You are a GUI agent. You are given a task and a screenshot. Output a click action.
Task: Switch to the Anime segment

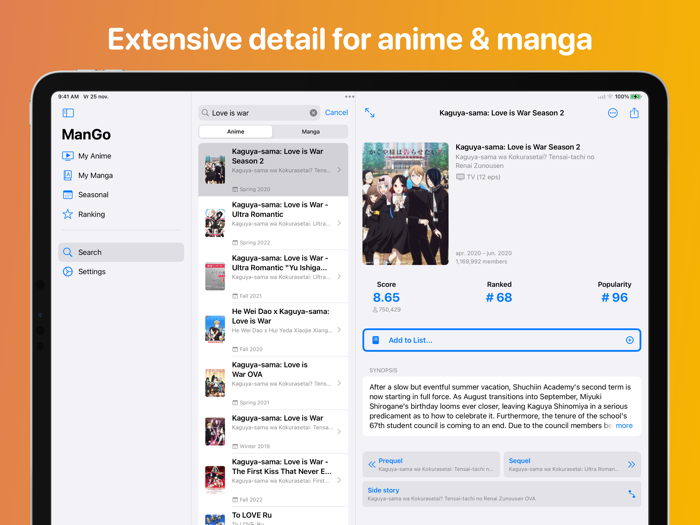point(236,132)
